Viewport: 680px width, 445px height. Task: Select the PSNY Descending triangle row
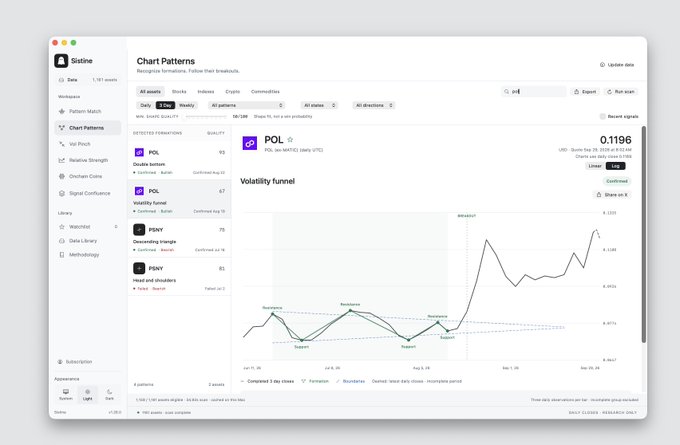tap(179, 238)
